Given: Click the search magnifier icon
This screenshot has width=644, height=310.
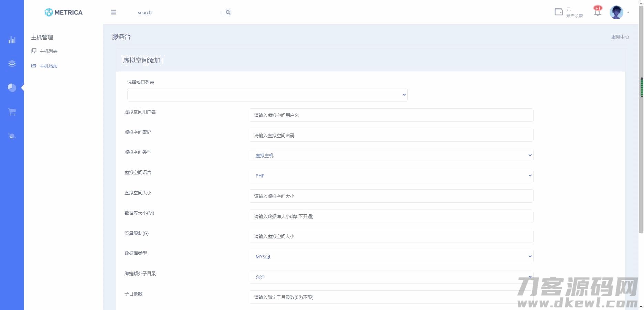Looking at the screenshot, I should [228, 12].
